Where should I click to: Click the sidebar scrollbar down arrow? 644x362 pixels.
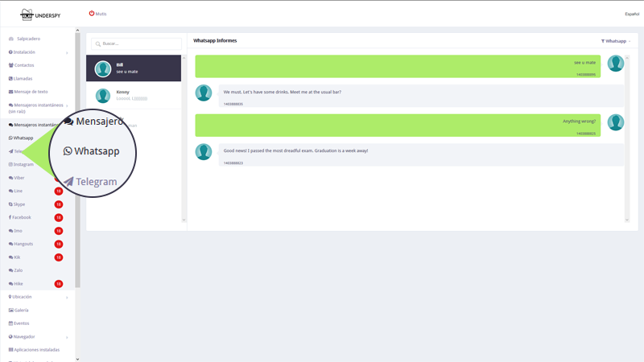[77, 359]
